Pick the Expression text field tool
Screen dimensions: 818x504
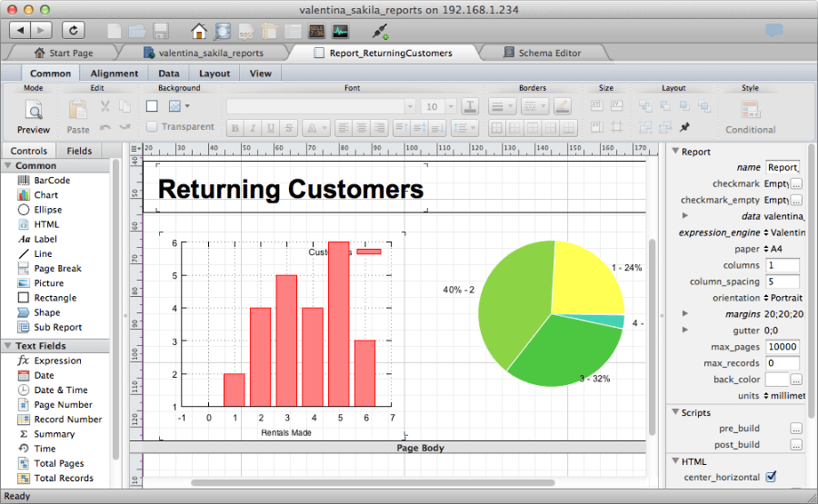tap(57, 361)
